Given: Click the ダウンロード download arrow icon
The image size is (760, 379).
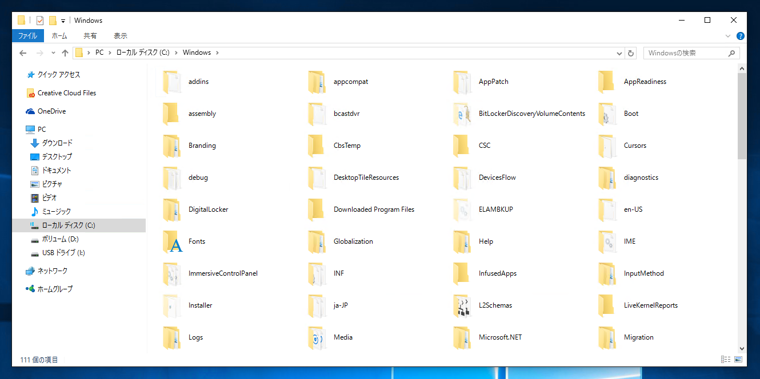Looking at the screenshot, I should point(34,143).
